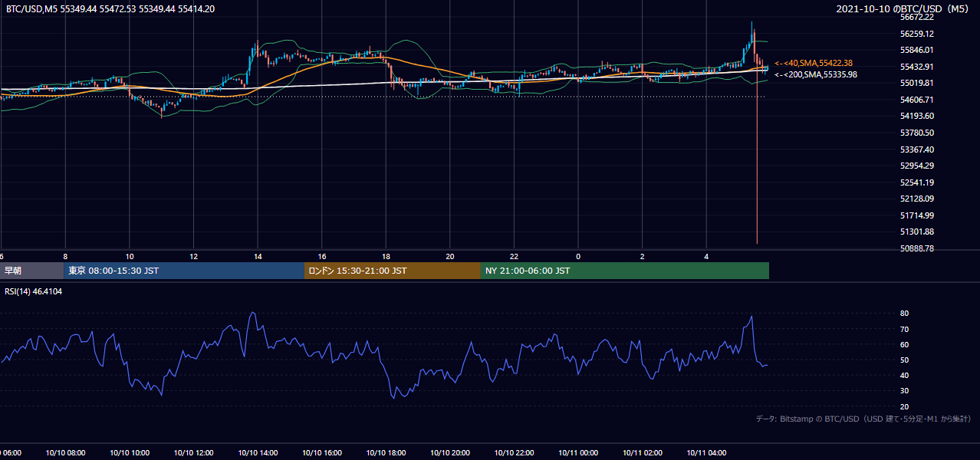Click the 10/11 00:00 date axis label
Viewport: 980px width, 460px height.
pos(578,453)
